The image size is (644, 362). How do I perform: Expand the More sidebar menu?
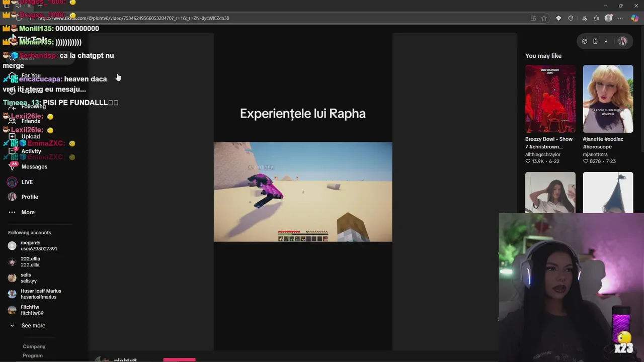(28, 212)
